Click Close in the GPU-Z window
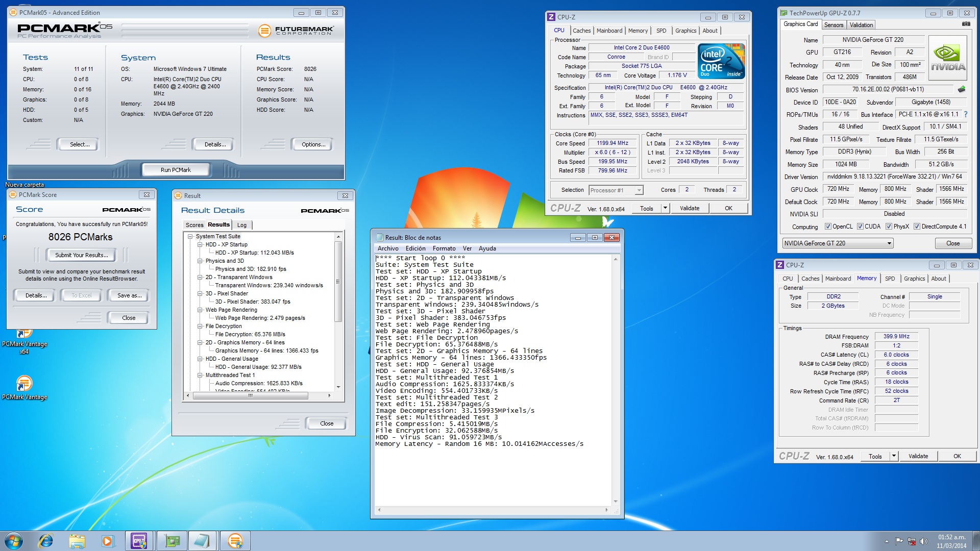 953,243
